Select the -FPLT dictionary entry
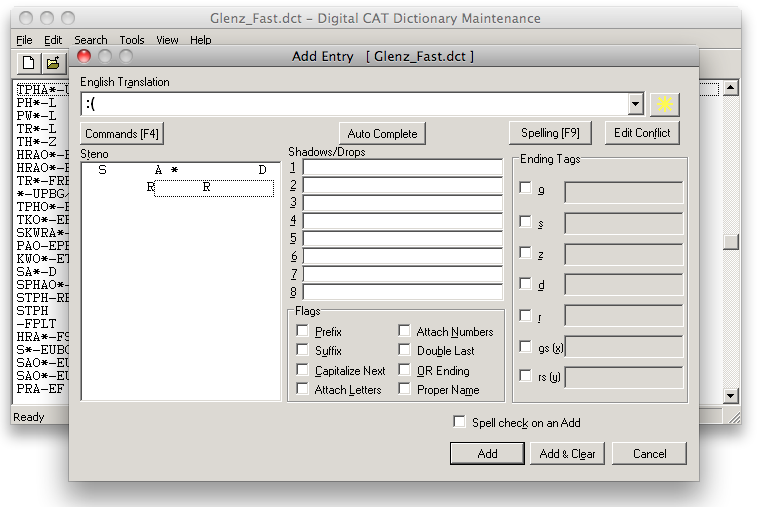Image resolution: width=762 pixels, height=507 pixels. click(36, 324)
